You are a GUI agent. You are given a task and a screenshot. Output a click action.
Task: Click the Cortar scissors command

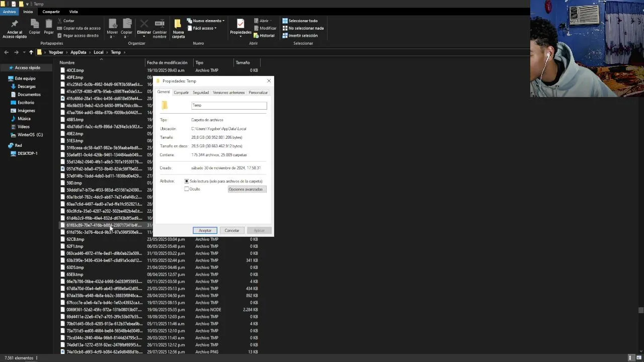tap(66, 21)
